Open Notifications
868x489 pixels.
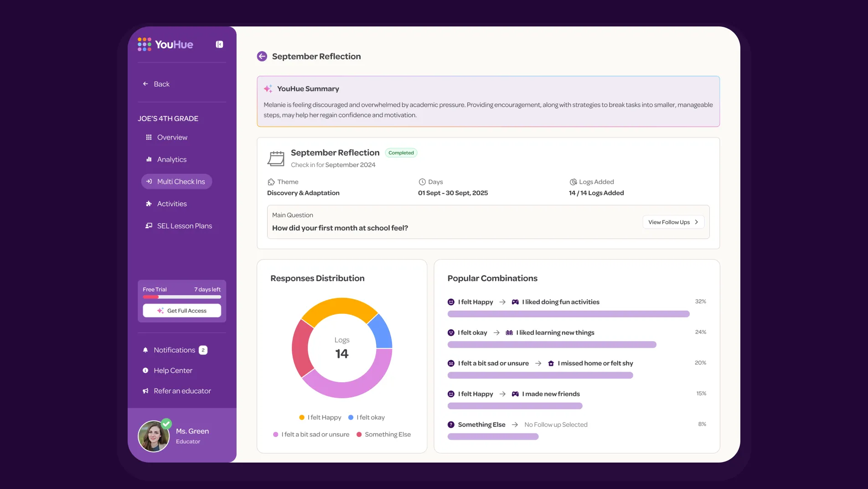(x=175, y=350)
